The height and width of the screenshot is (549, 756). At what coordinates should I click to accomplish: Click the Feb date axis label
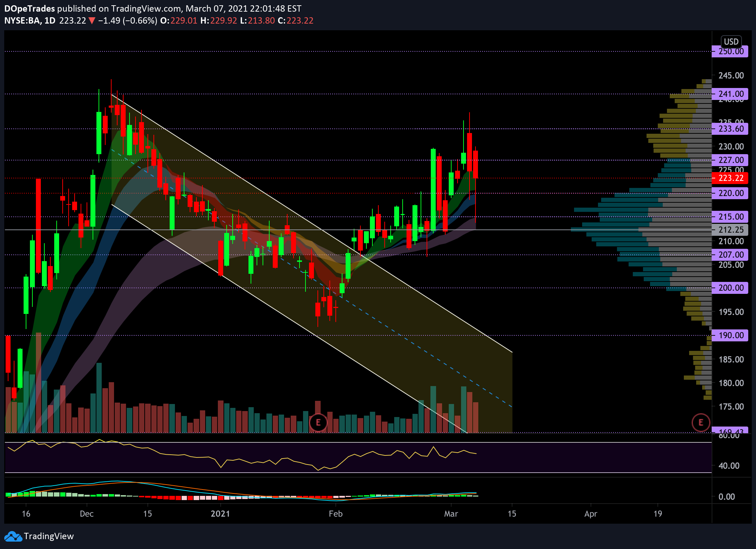click(335, 514)
